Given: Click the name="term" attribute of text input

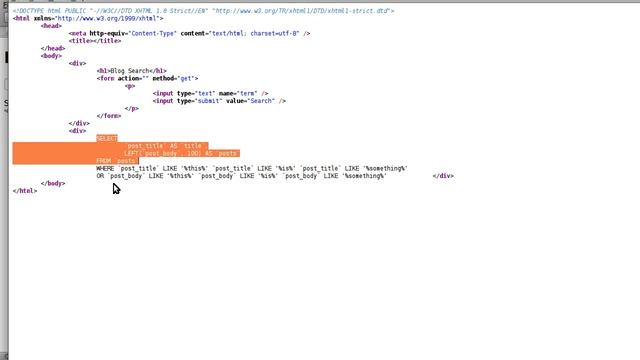Looking at the screenshot, I should click(x=238, y=93).
